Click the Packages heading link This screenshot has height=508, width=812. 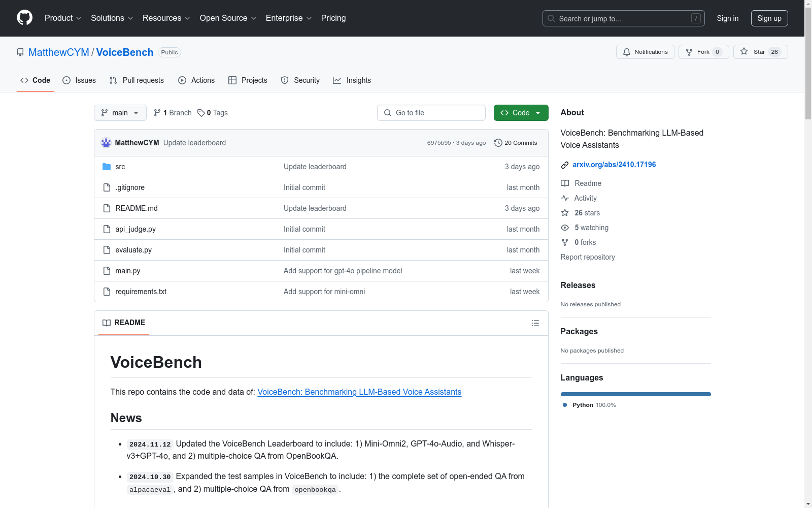click(579, 332)
